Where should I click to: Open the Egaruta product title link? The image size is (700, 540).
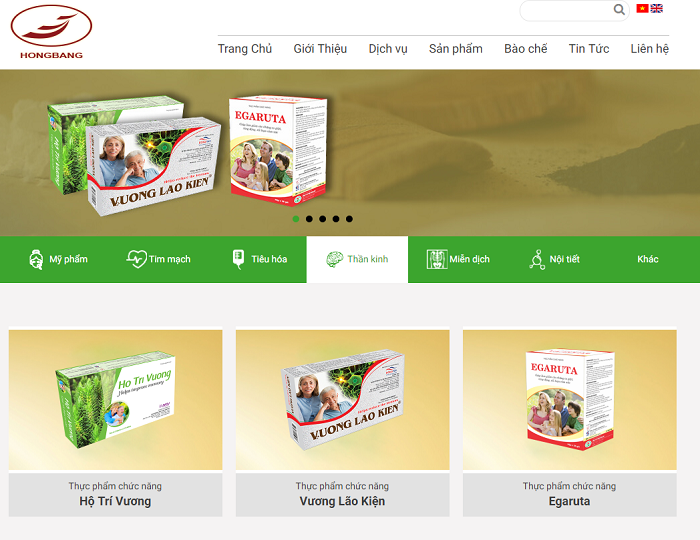[x=569, y=501]
